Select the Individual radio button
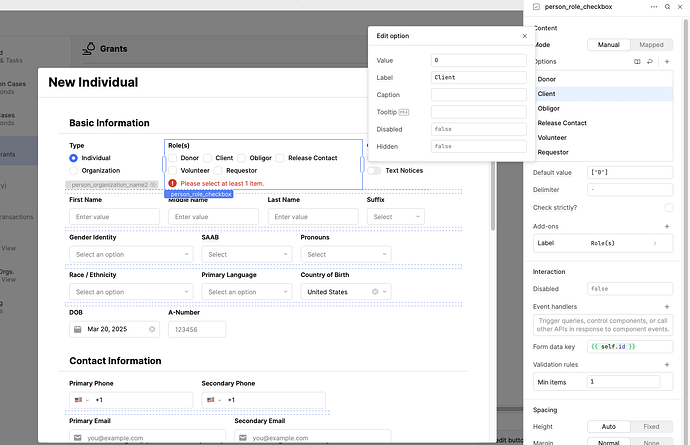The height and width of the screenshot is (445, 690). (x=73, y=158)
